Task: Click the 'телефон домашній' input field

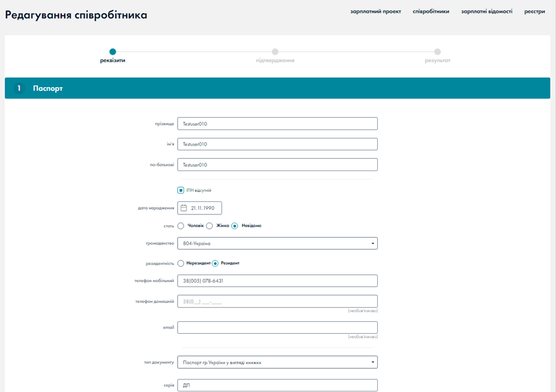Action: coord(277,301)
